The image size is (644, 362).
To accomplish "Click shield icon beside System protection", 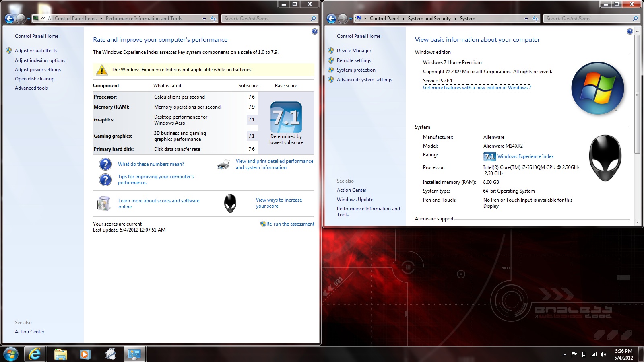I will (331, 70).
